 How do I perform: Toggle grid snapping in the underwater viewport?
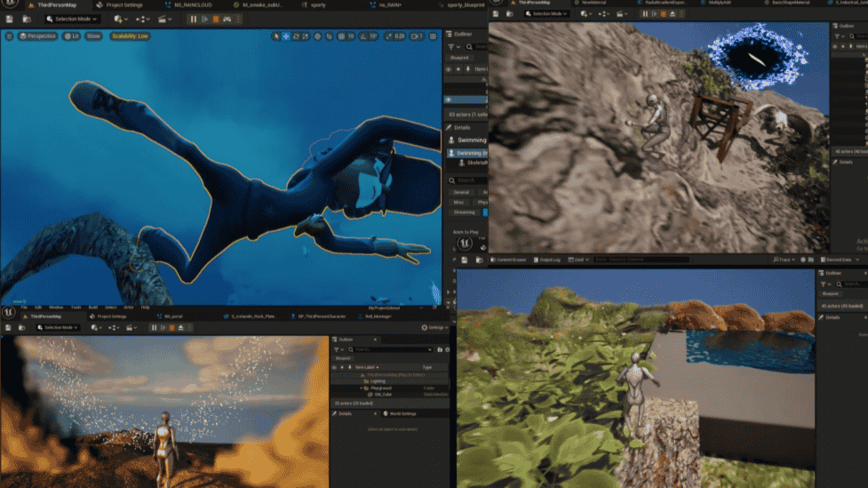pyautogui.click(x=341, y=36)
